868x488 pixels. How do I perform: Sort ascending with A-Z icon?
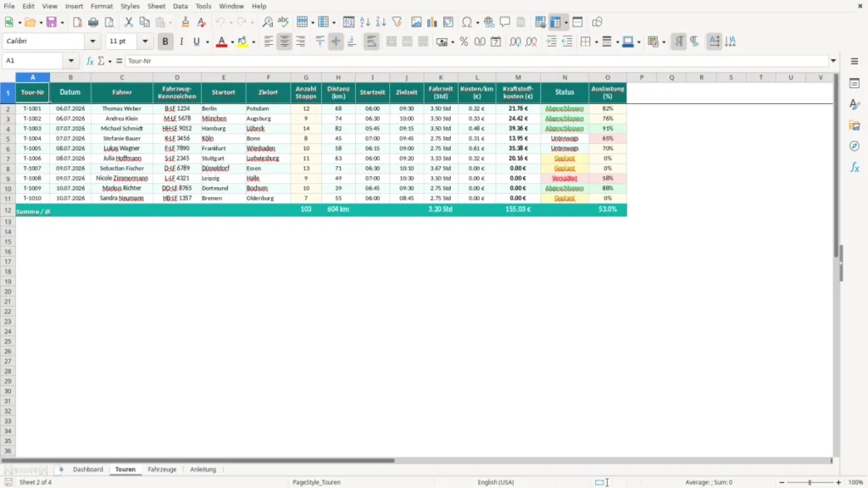[x=364, y=22]
